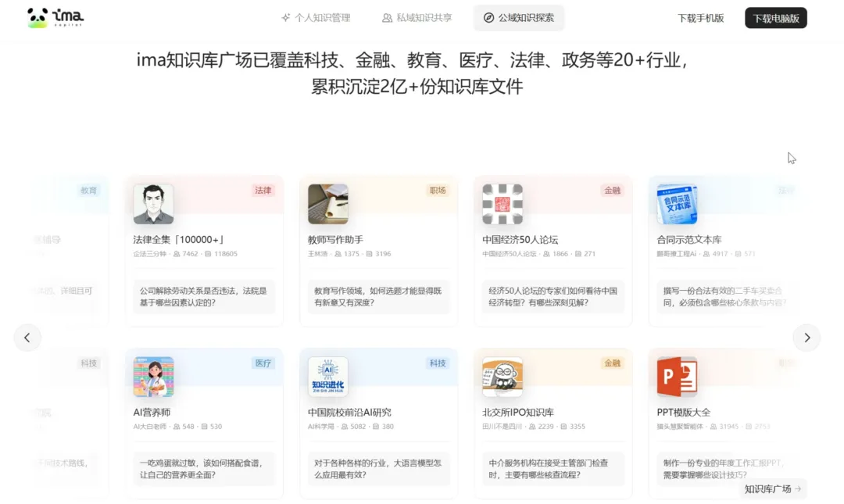This screenshot has height=504, width=844.
Task: Click member icon next to 2239
Action: 532,427
